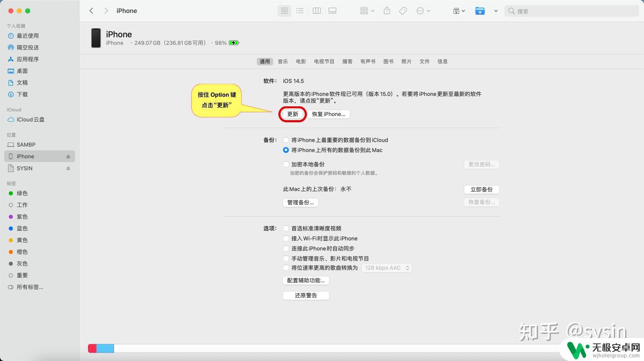Click the Share toolbar icon
Image resolution: width=644 pixels, height=361 pixels.
(387, 11)
